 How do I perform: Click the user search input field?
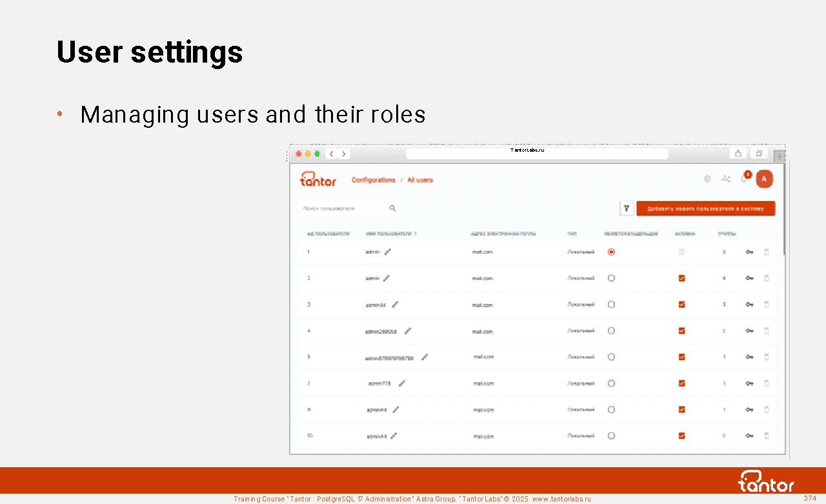coord(342,208)
